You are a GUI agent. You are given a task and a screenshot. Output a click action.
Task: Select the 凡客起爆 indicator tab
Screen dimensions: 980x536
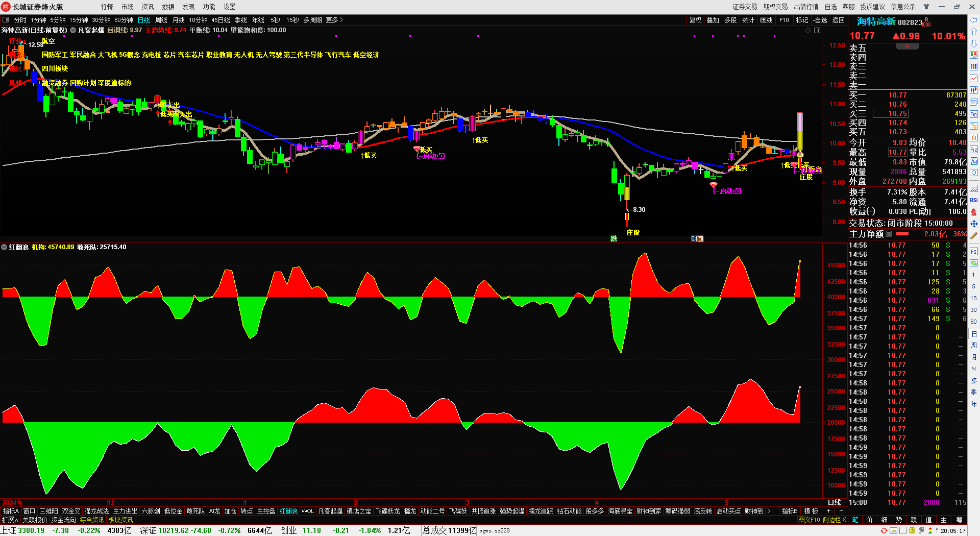[330, 511]
